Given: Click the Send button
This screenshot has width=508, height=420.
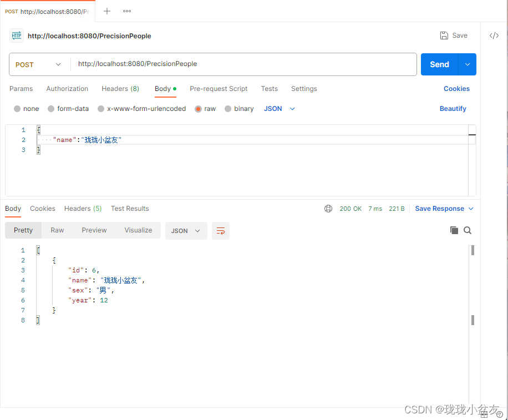Looking at the screenshot, I should point(439,64).
